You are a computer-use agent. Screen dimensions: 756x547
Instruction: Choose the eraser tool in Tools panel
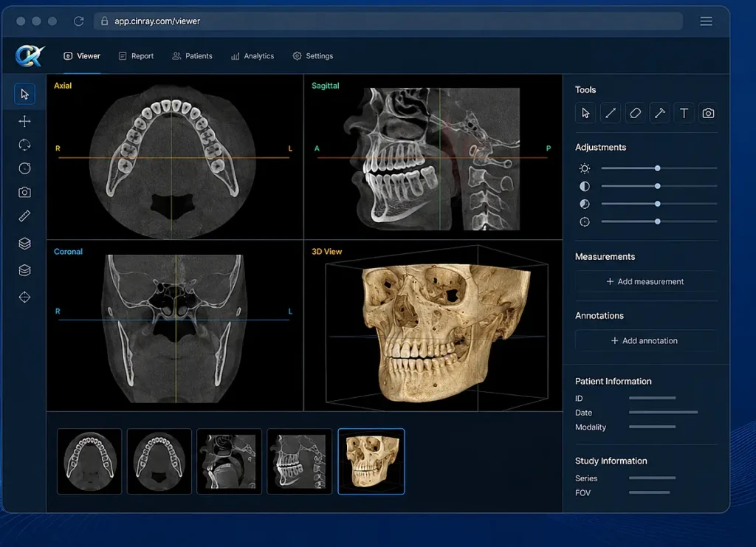tap(634, 113)
